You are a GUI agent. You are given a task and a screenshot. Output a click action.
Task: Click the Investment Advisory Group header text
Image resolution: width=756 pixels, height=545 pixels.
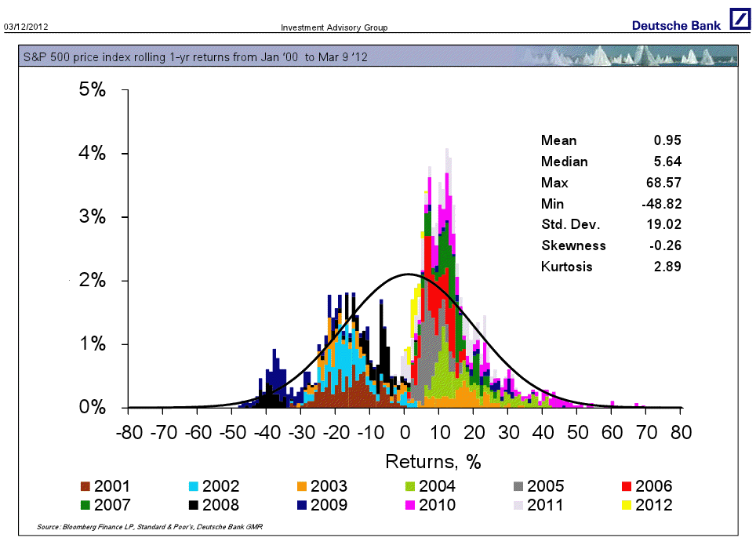334,28
